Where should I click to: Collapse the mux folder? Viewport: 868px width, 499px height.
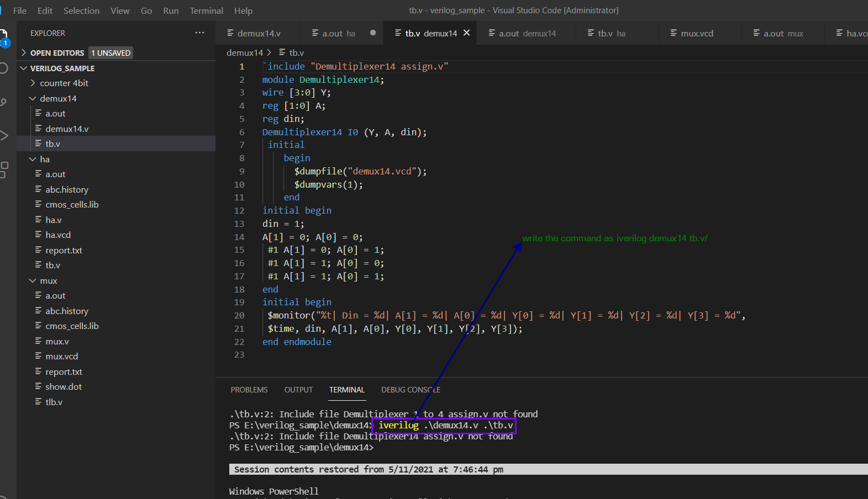pos(33,280)
